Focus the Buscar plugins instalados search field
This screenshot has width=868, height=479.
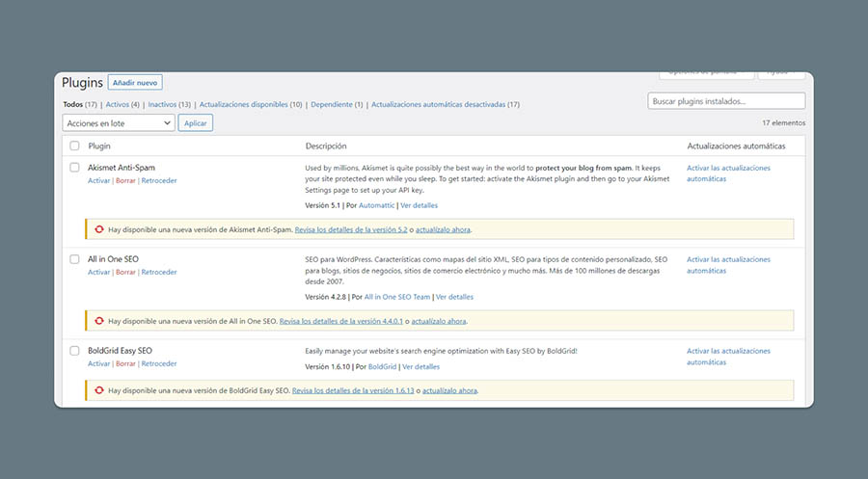pos(725,101)
